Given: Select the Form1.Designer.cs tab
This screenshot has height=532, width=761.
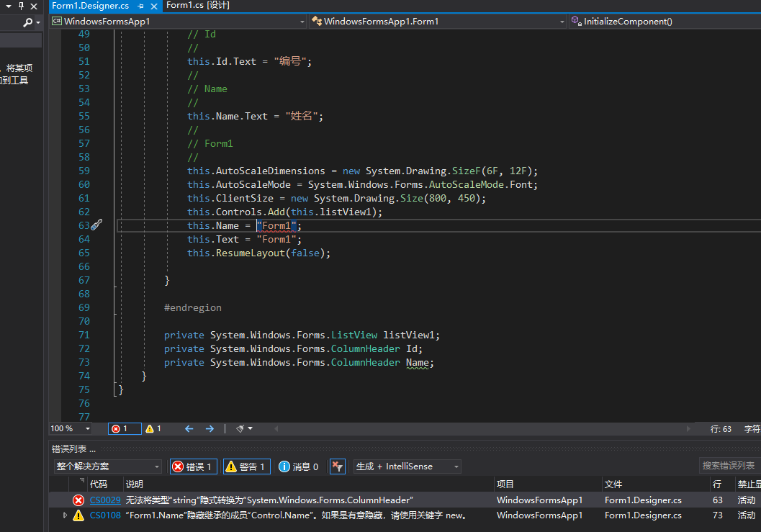Looking at the screenshot, I should coord(90,6).
